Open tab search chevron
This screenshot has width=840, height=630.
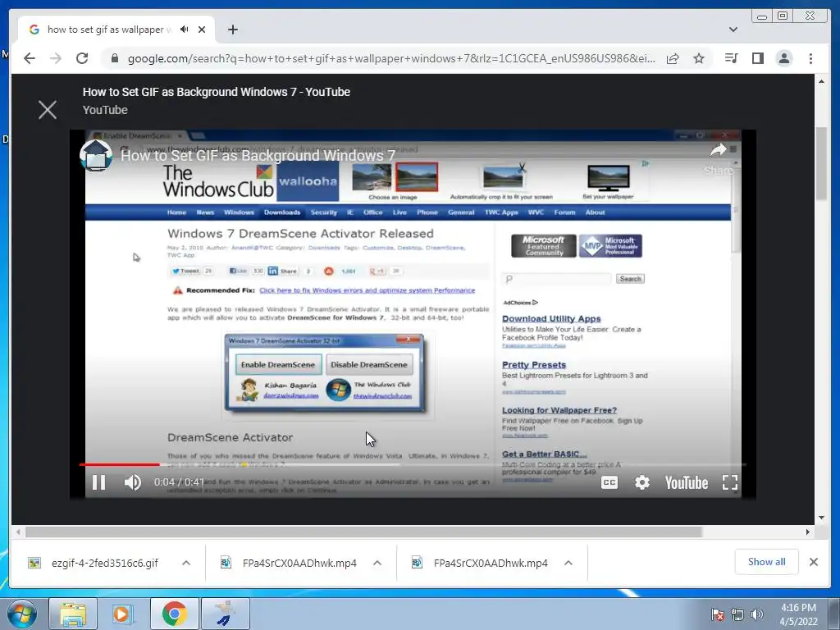733,30
